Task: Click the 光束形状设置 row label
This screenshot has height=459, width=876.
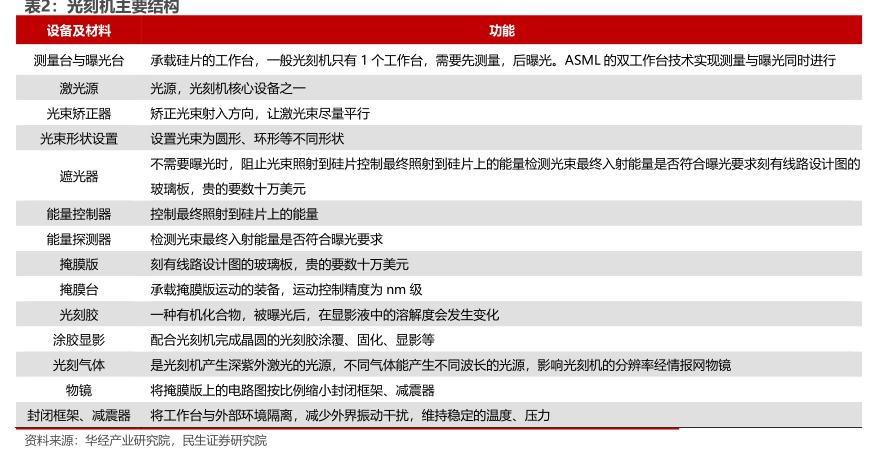Action: point(79,138)
